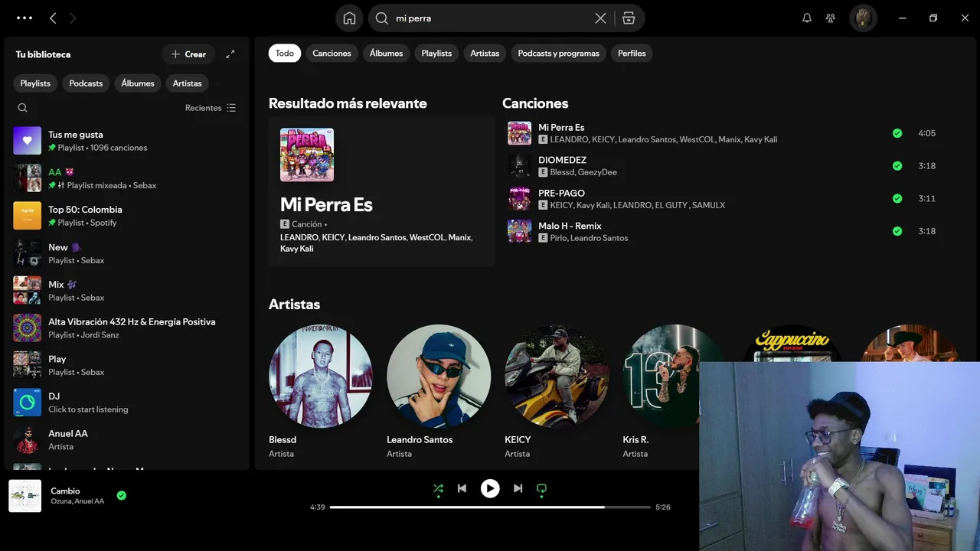Toggle saved checkmark for Mi Perra Es
Viewport: 980px width, 551px height.
pyautogui.click(x=897, y=133)
